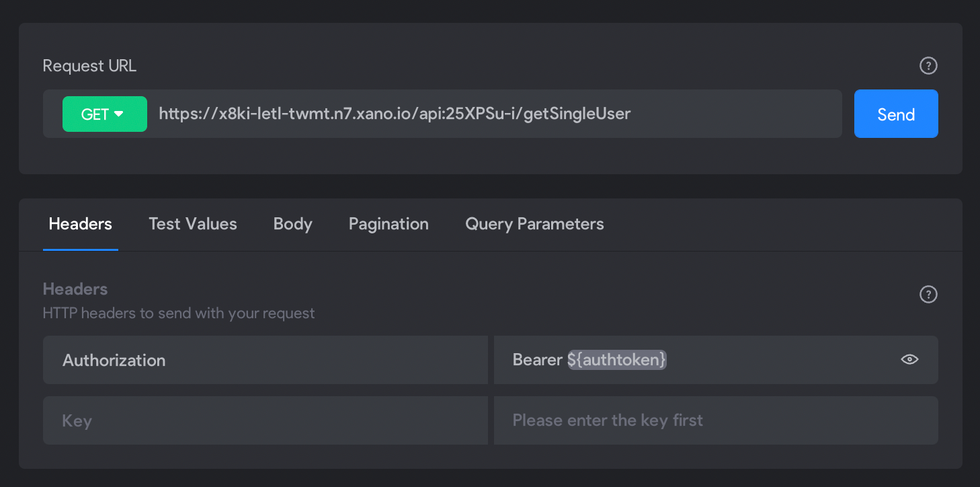Select the Authorization header key field
980x487 pixels.
pos(266,360)
